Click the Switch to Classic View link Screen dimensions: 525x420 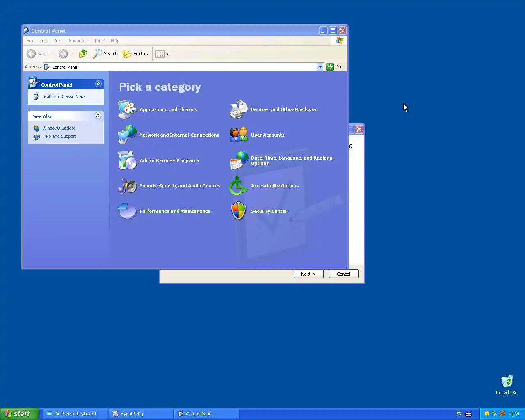coord(64,97)
